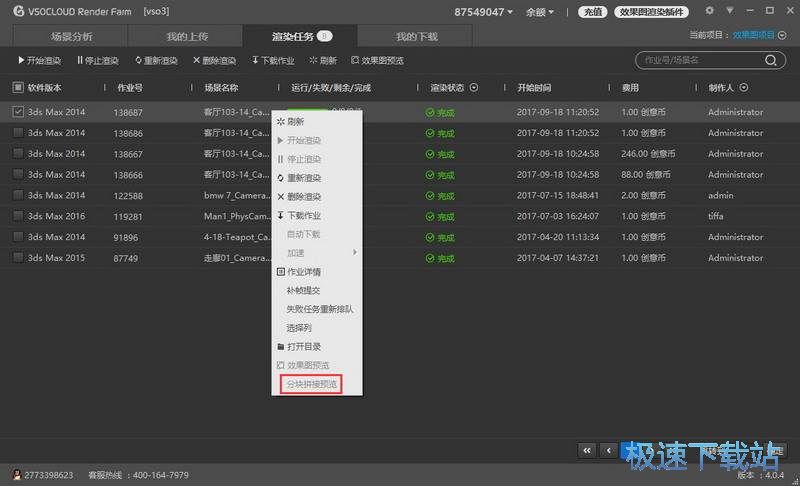Choose 下载作业 in the context menu

pyautogui.click(x=317, y=215)
